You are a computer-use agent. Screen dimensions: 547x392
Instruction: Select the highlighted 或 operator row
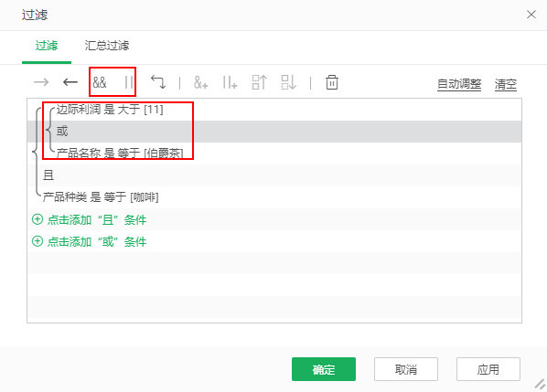(274, 132)
